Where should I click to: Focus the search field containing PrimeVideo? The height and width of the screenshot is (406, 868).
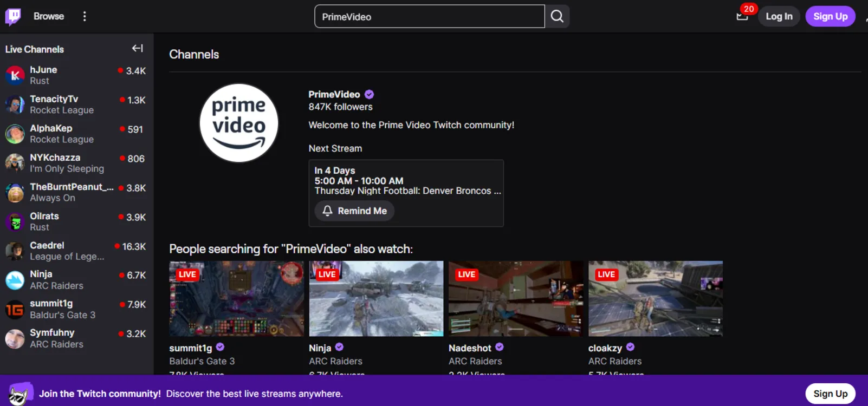(429, 17)
